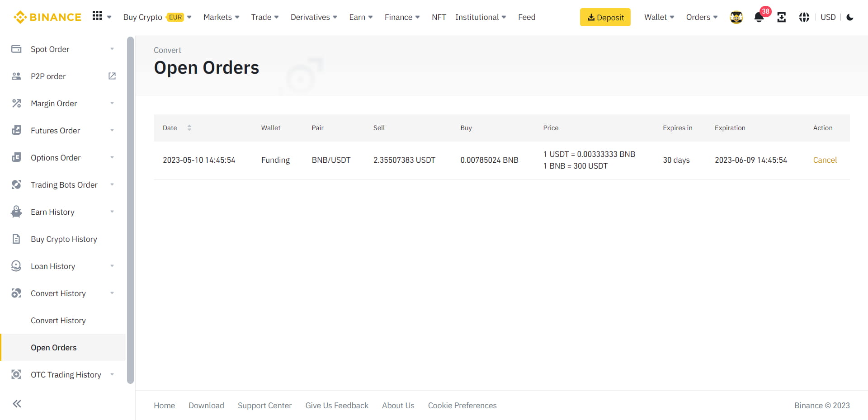This screenshot has width=868, height=420.
Task: Click the 2023-06-09 14:45:54 expiration cell
Action: pos(751,160)
